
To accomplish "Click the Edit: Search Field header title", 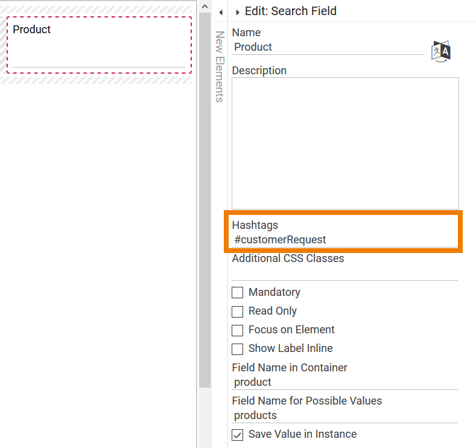I will click(291, 11).
